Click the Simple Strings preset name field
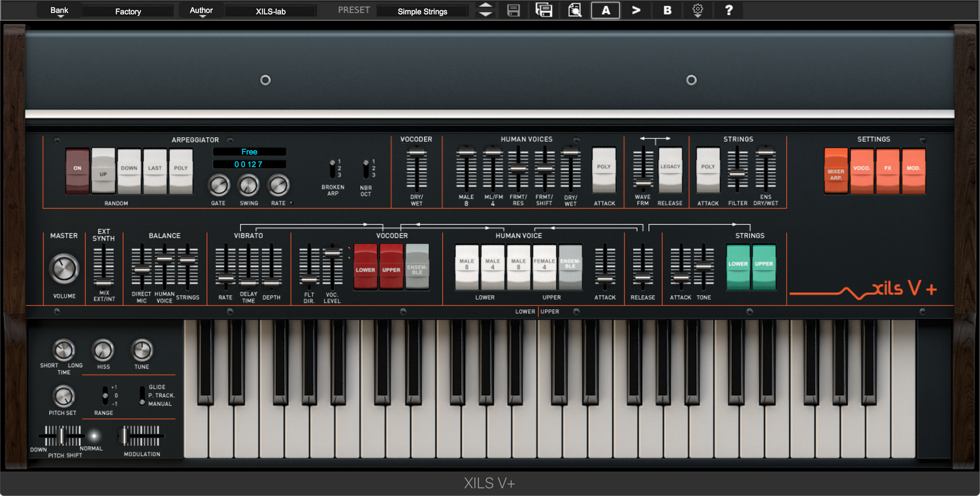Screen dimensions: 980x496 point(422,11)
